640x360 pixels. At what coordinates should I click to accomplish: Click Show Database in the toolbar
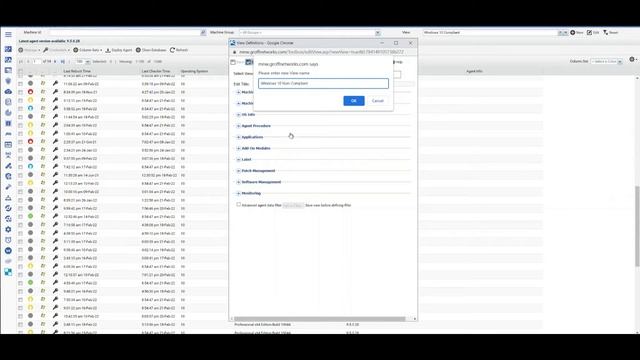point(151,50)
